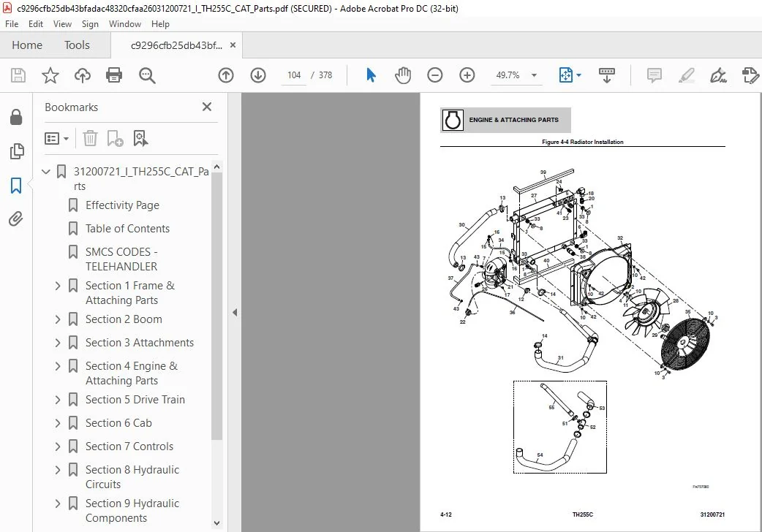The width and height of the screenshot is (762, 532).
Task: Switch to the Home tab
Action: point(27,45)
